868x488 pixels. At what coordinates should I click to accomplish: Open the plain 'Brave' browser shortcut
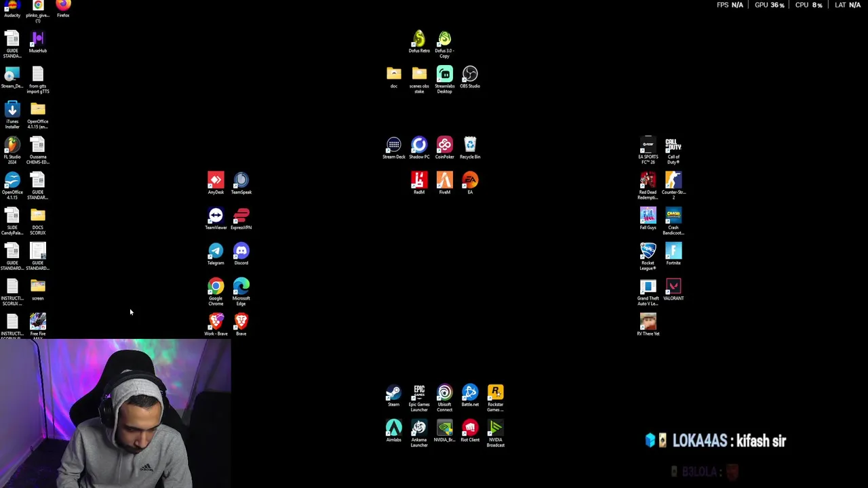tap(241, 324)
